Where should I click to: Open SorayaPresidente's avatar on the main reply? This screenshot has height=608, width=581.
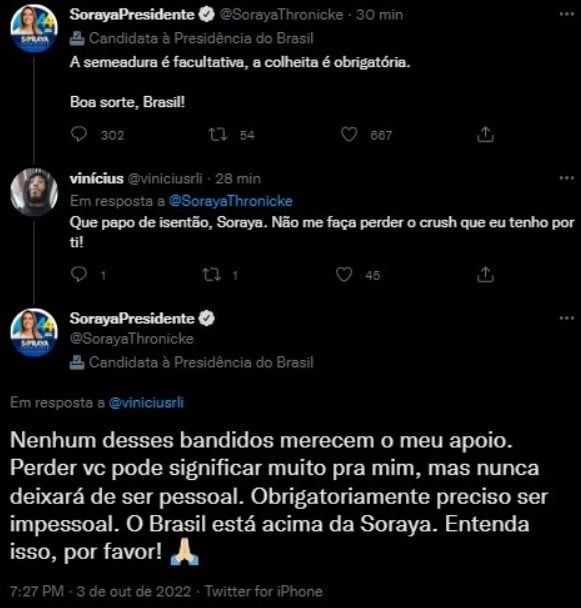pyautogui.click(x=34, y=332)
